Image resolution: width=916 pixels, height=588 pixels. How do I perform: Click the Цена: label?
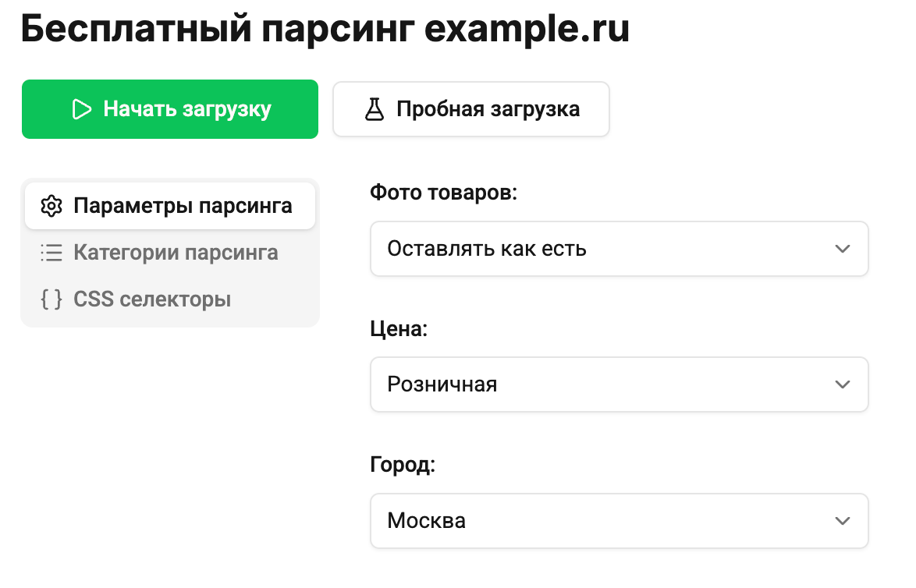pyautogui.click(x=399, y=329)
